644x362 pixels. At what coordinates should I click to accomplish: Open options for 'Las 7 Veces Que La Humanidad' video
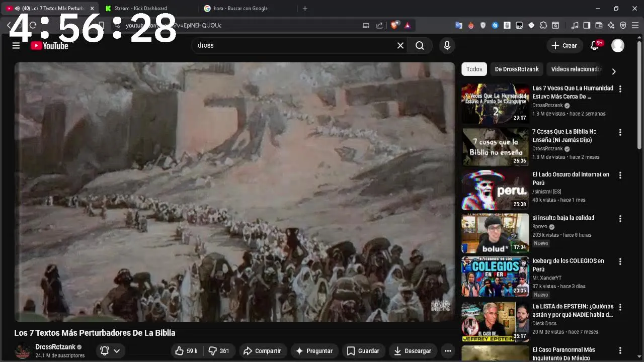pos(620,89)
